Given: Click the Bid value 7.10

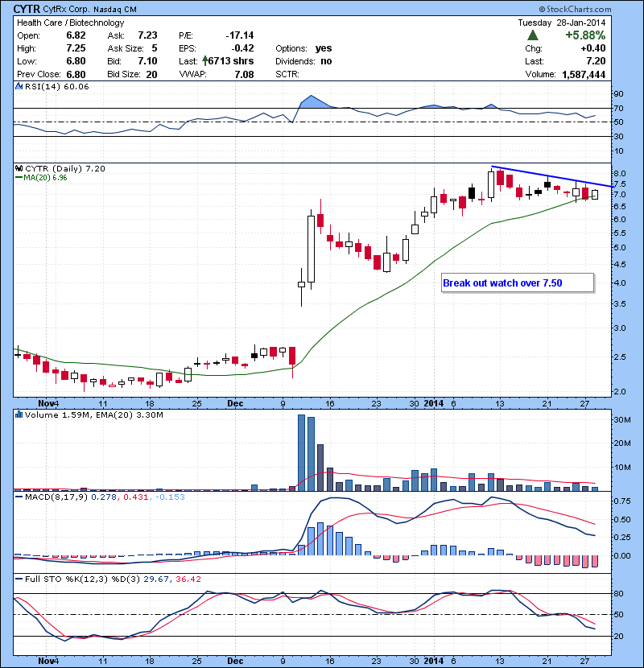Looking at the screenshot, I should pos(147,61).
